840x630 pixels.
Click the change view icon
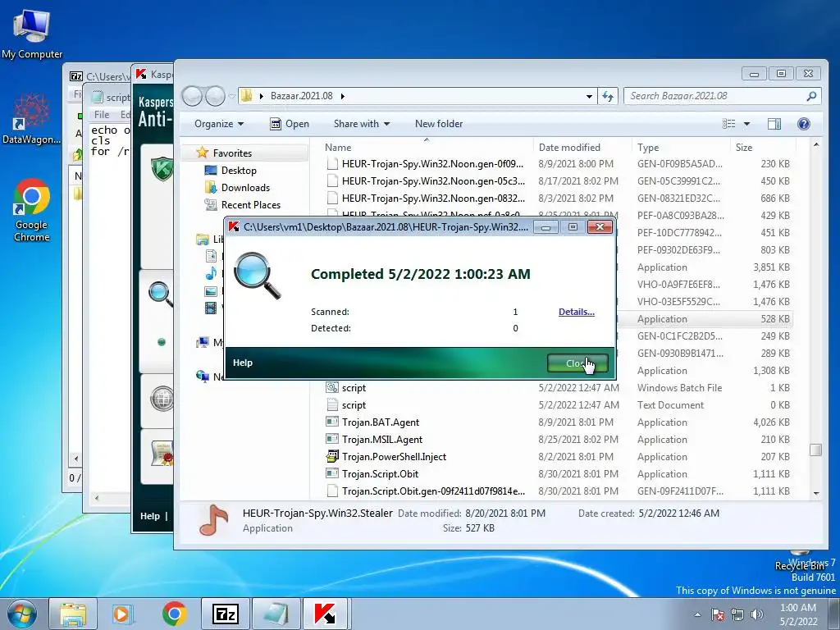729,124
